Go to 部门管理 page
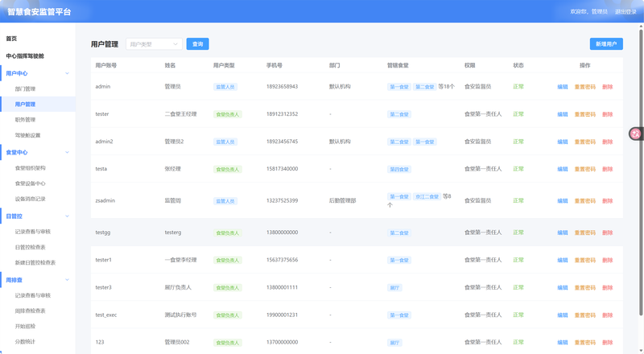Image resolution: width=644 pixels, height=354 pixels. point(25,88)
